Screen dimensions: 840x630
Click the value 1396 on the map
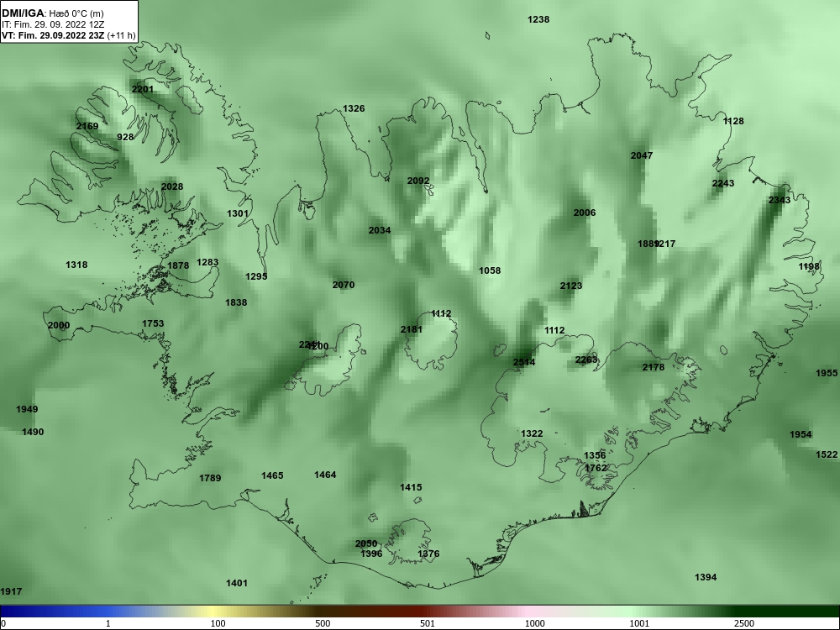371,554
